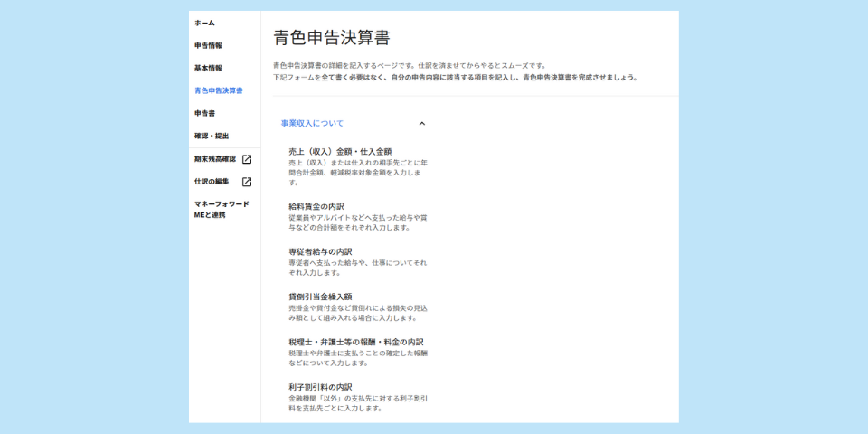Click the description text under 給料賃金の内訳
This screenshot has height=434, width=868.
click(357, 222)
